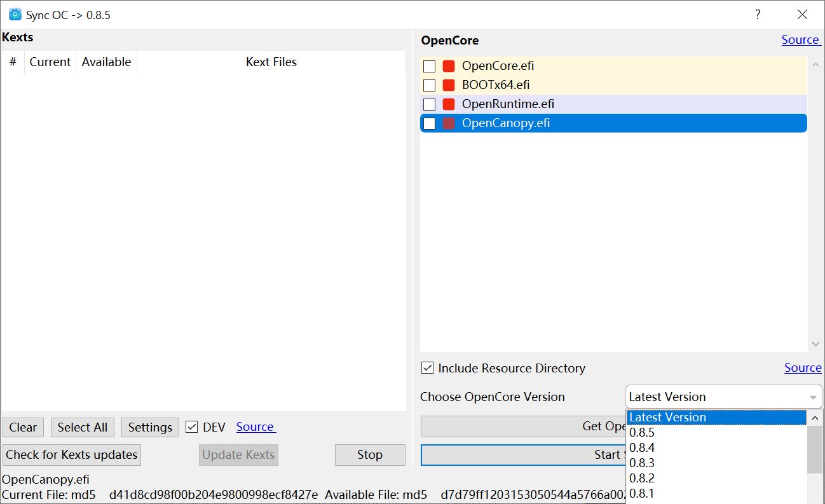This screenshot has height=504, width=825.
Task: Click the red status square beside OpenRuntime.efi
Action: (x=449, y=104)
